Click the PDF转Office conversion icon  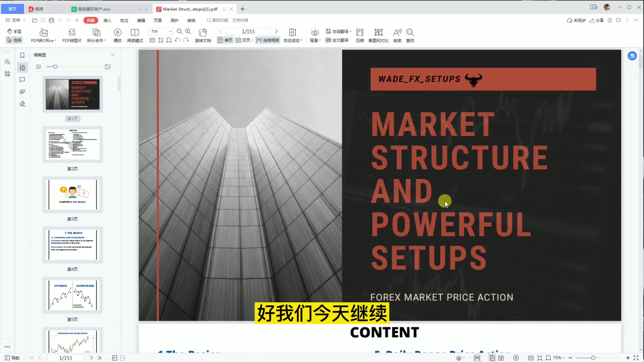[43, 33]
